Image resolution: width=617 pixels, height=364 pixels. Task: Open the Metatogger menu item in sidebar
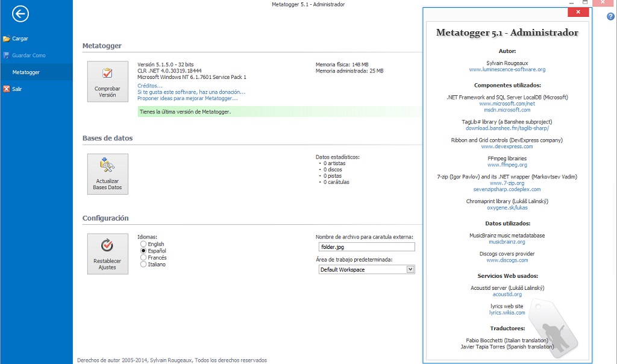[36, 72]
